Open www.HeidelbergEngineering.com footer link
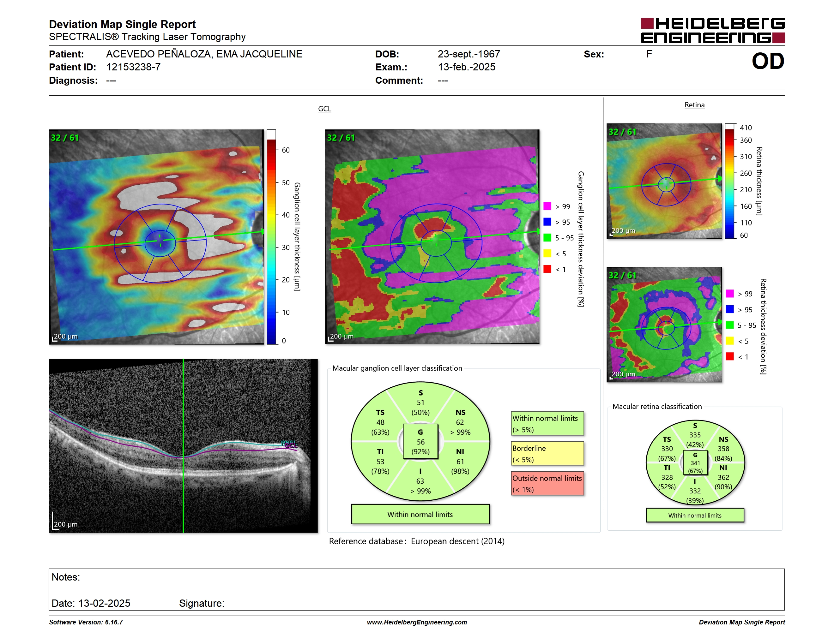The width and height of the screenshot is (834, 644). click(417, 622)
